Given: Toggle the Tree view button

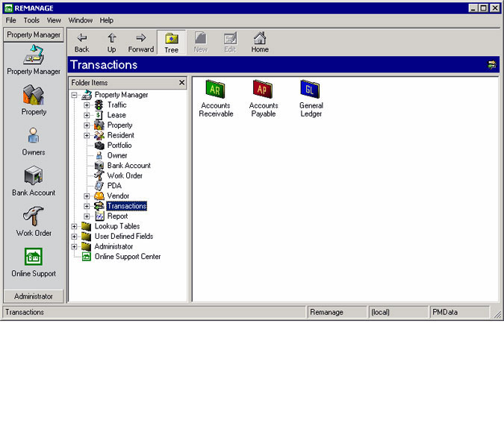Looking at the screenshot, I should [x=171, y=43].
